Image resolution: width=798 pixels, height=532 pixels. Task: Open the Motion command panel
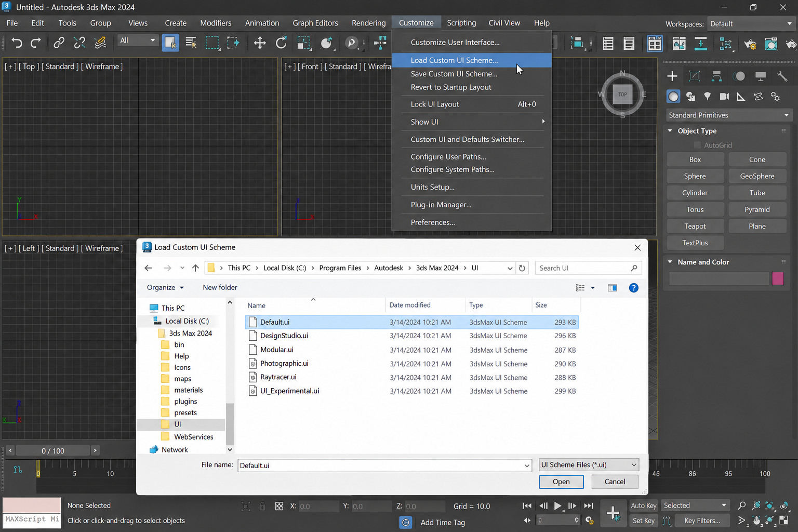tap(739, 76)
